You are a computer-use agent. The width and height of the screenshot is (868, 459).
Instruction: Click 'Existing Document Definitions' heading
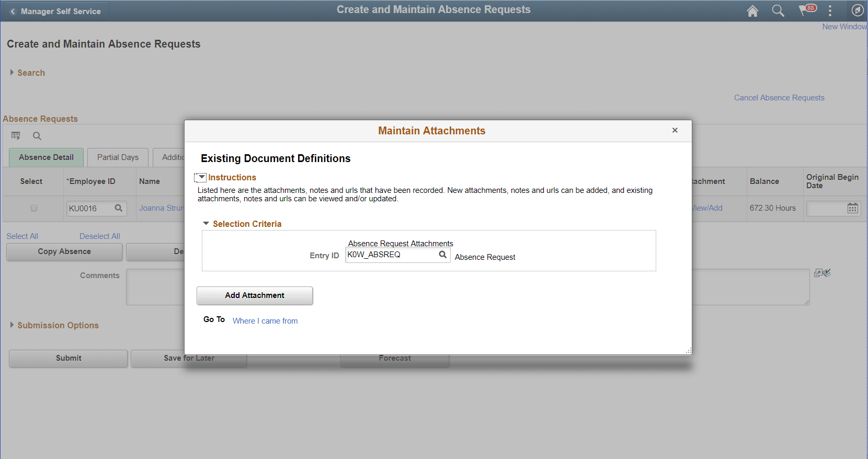click(x=276, y=158)
